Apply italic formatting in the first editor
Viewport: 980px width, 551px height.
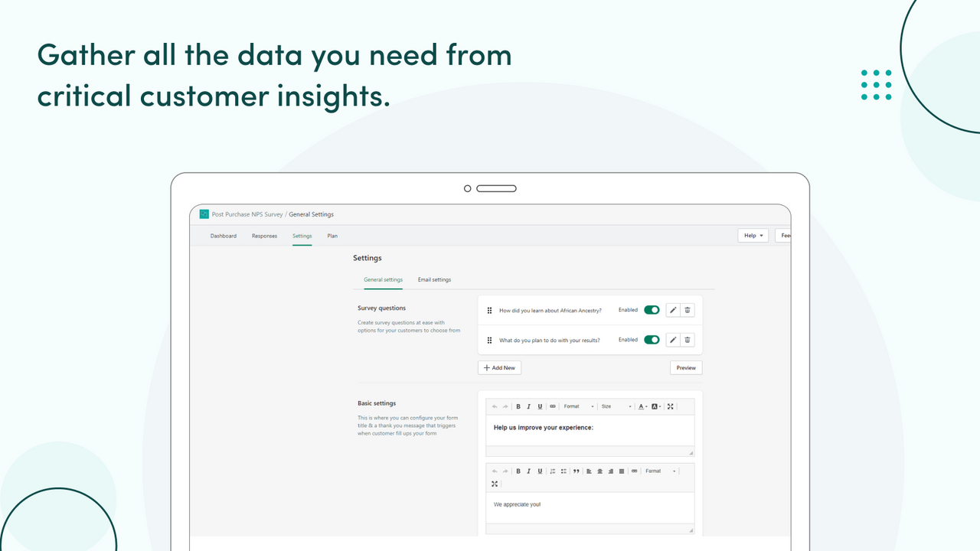(529, 406)
